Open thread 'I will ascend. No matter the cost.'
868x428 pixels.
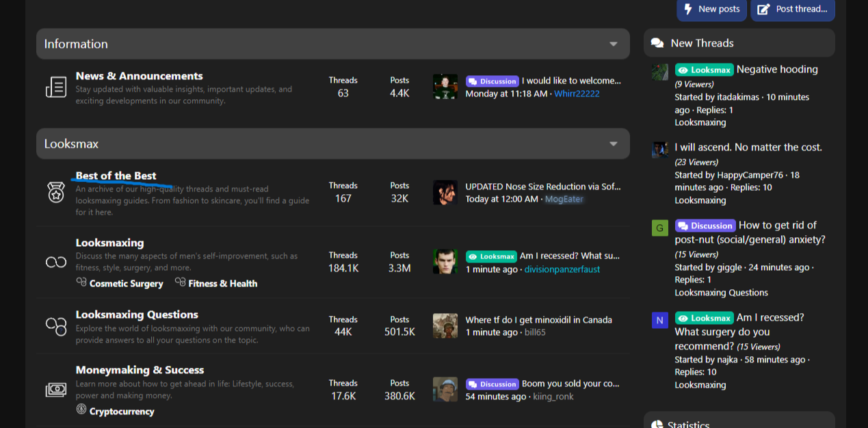(748, 147)
